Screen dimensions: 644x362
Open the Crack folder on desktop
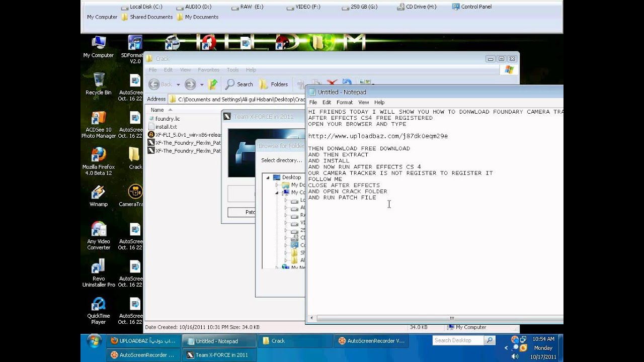[x=135, y=158]
